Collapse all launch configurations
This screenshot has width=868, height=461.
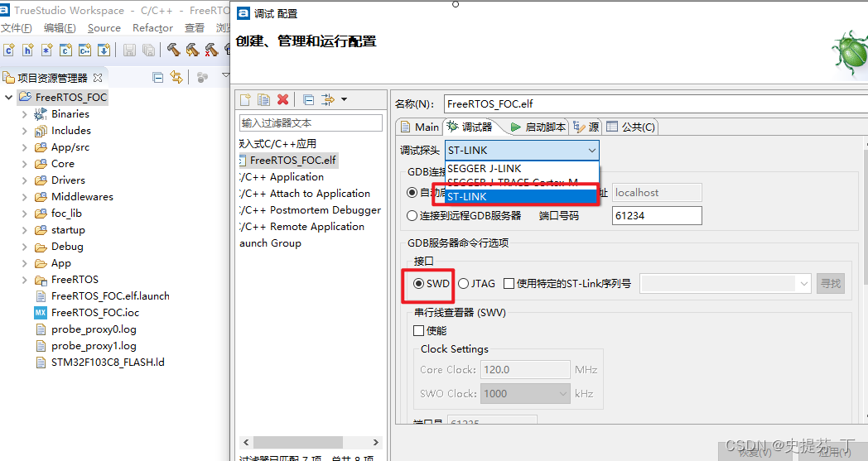tap(309, 99)
